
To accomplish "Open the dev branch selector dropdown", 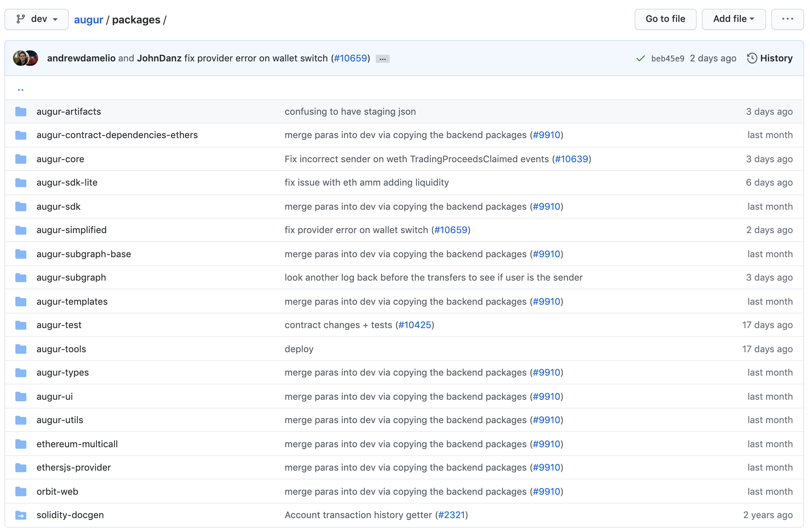I will (37, 19).
